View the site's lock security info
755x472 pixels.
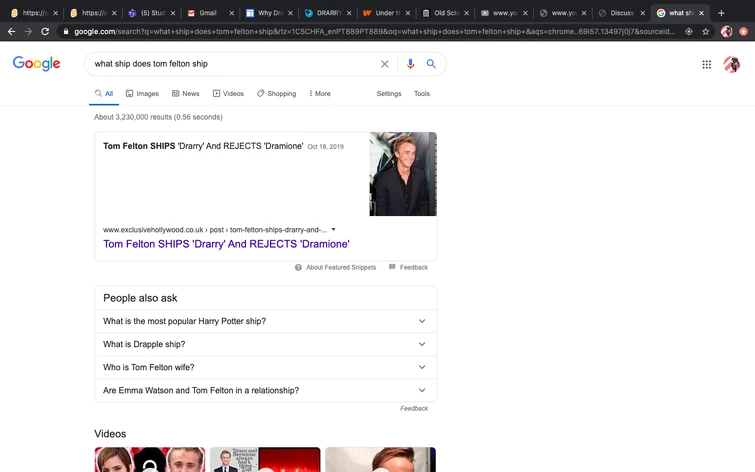(66, 32)
